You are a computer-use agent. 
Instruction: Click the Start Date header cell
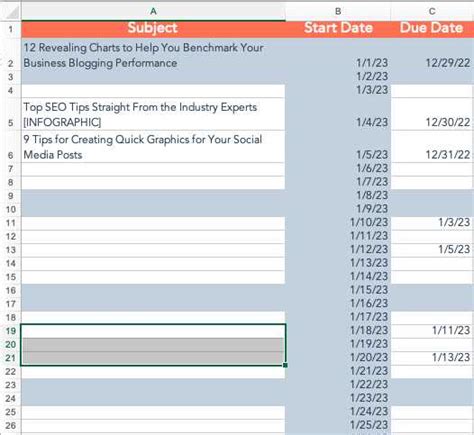pyautogui.click(x=338, y=29)
